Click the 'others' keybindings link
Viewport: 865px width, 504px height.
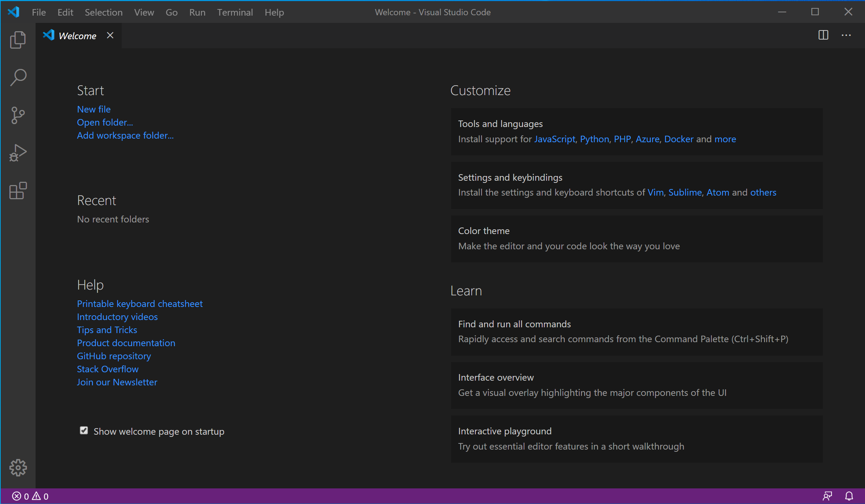pos(763,192)
